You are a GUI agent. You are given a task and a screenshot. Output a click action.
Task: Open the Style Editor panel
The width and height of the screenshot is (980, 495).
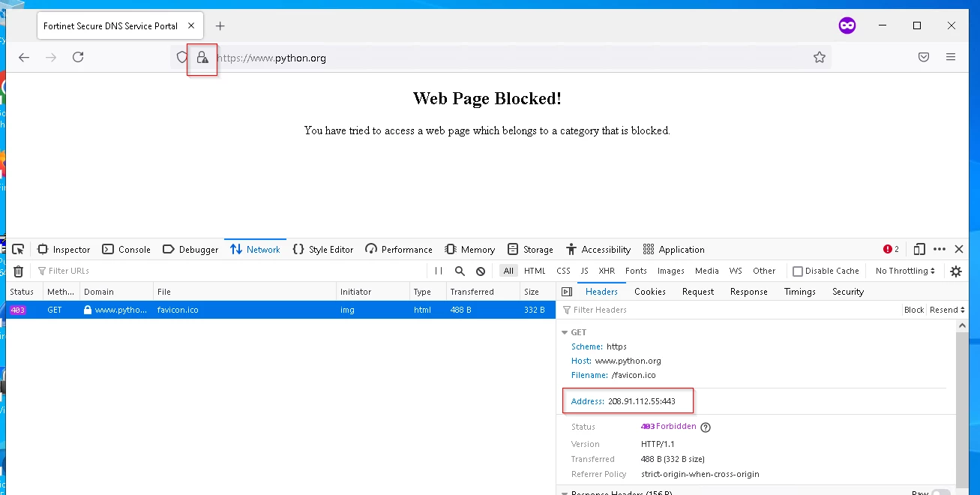click(x=323, y=250)
